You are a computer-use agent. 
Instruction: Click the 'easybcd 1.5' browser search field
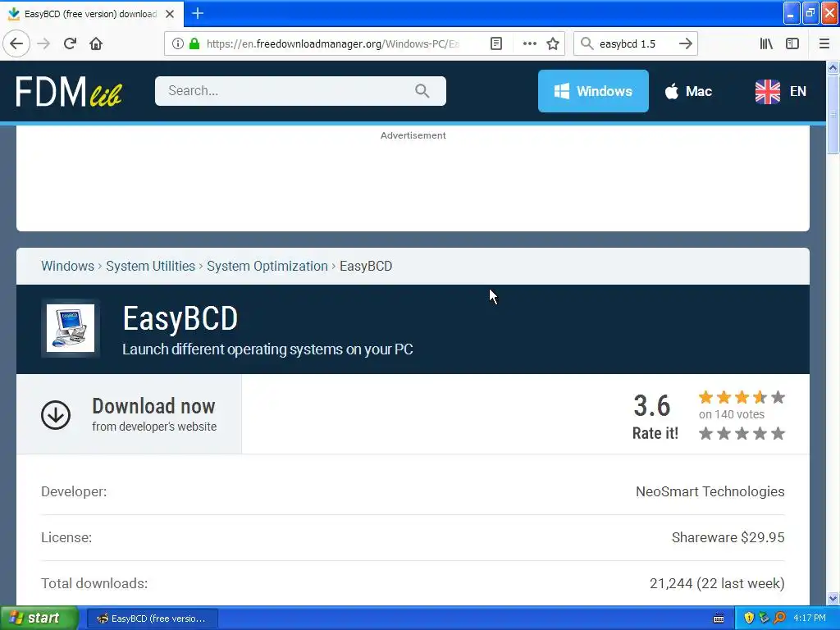pos(635,44)
